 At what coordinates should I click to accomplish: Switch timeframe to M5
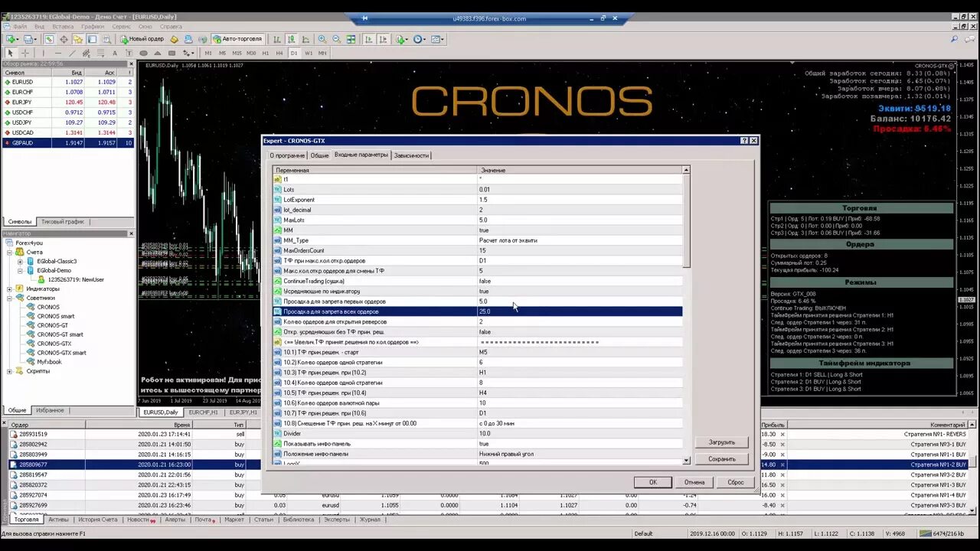click(x=222, y=53)
